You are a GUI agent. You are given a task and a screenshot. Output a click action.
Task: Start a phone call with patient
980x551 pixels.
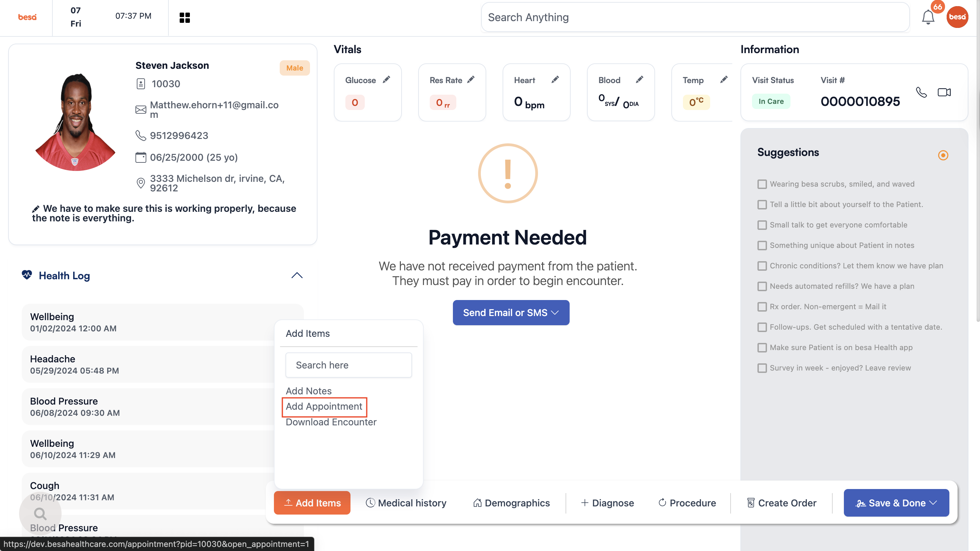pyautogui.click(x=921, y=92)
